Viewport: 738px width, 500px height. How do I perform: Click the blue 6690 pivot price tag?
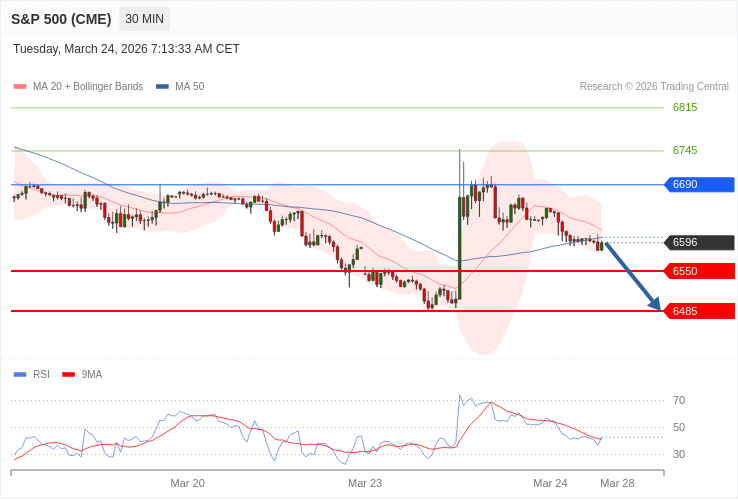tap(699, 185)
